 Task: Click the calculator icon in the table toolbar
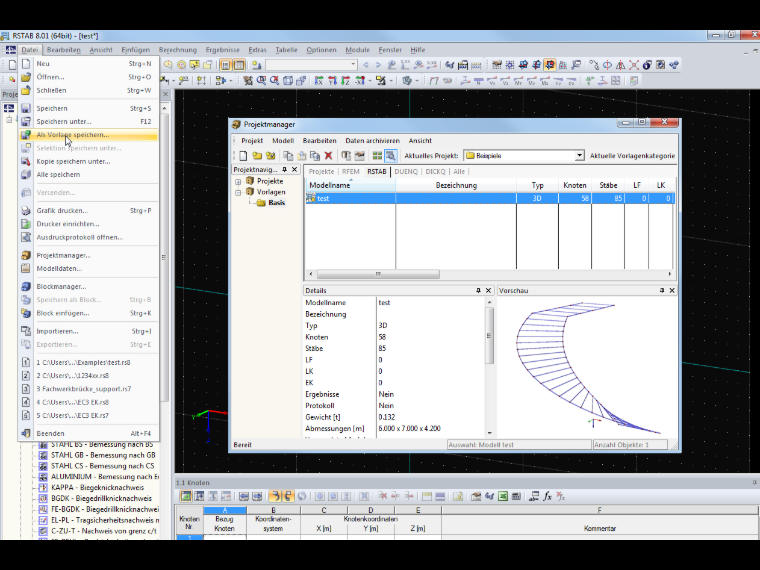516,496
